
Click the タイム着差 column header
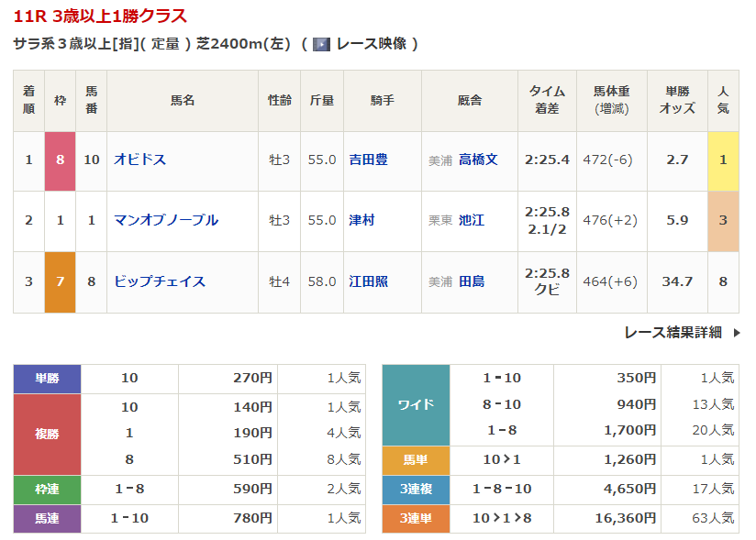pyautogui.click(x=547, y=100)
